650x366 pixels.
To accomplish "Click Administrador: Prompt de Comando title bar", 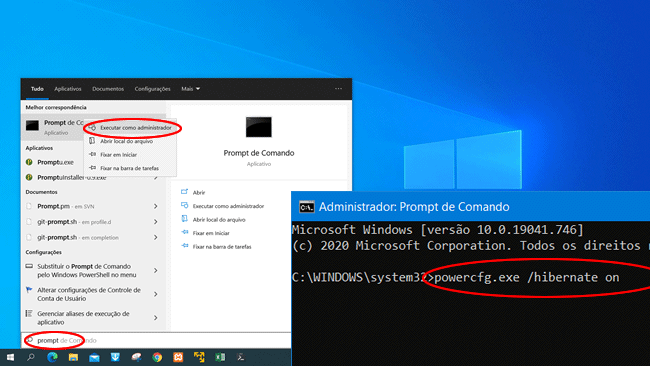I will point(471,206).
